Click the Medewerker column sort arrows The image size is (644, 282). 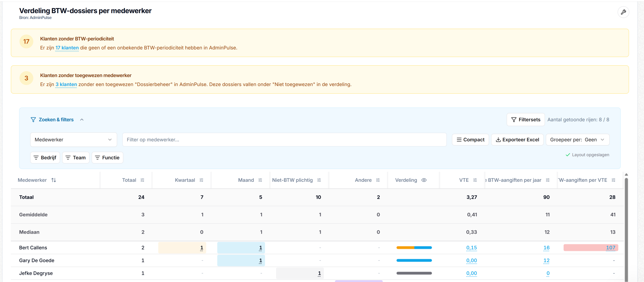pyautogui.click(x=53, y=180)
